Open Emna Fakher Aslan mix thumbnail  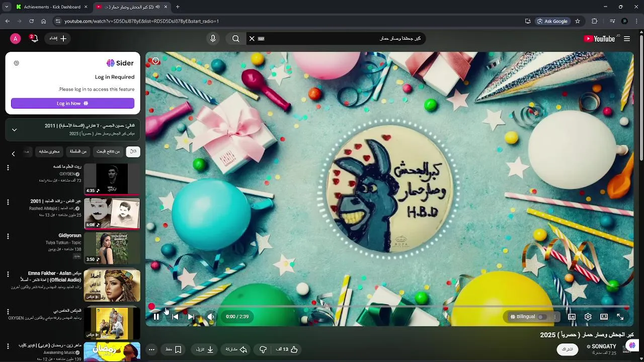pos(112,286)
